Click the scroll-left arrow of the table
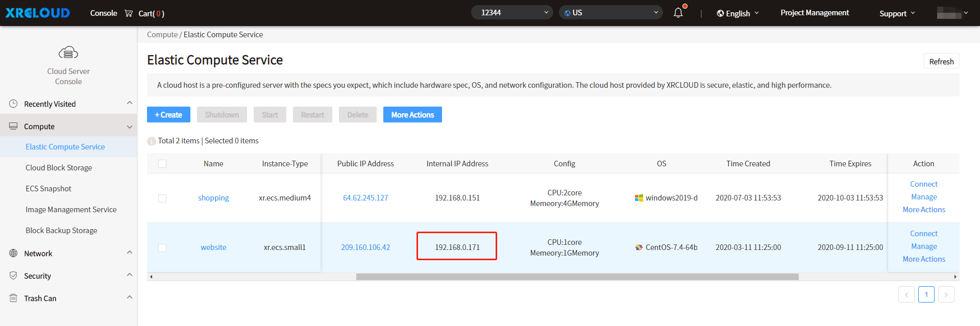 151,277
